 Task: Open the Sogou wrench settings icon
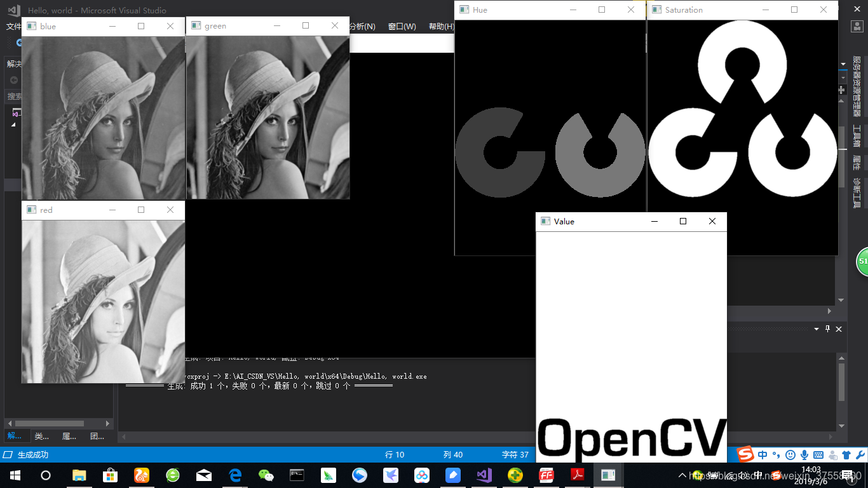point(859,455)
